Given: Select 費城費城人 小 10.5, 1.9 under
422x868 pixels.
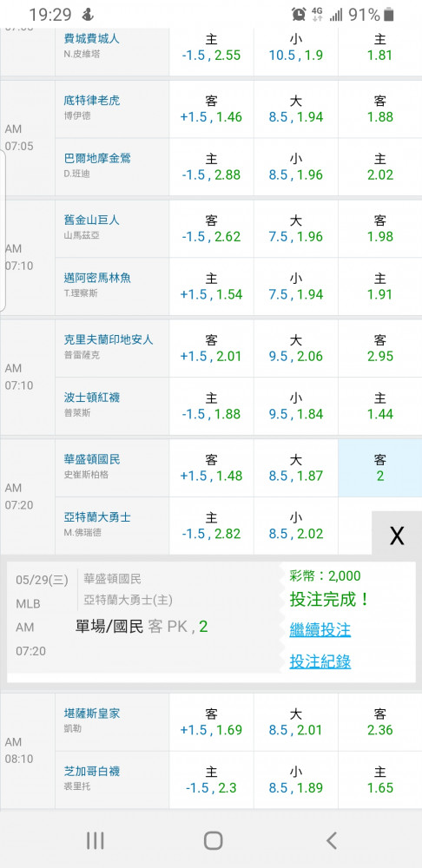Looking at the screenshot, I should [x=296, y=47].
